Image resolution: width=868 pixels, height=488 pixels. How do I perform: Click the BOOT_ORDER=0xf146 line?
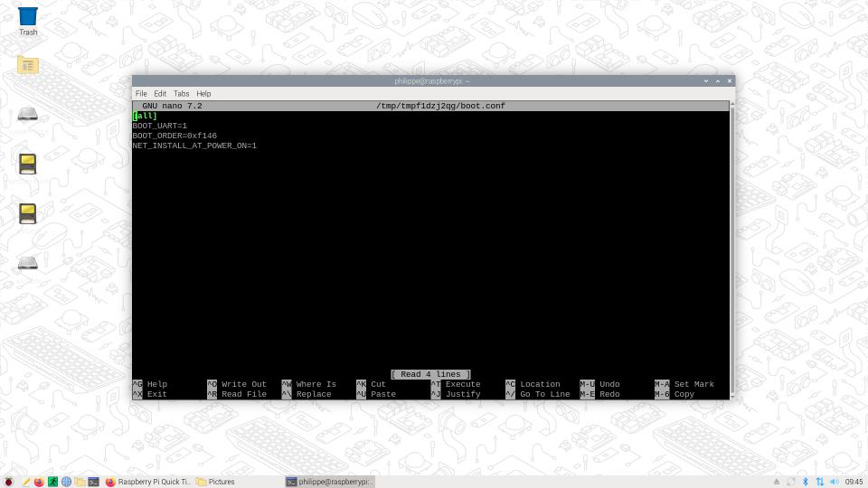pyautogui.click(x=175, y=136)
